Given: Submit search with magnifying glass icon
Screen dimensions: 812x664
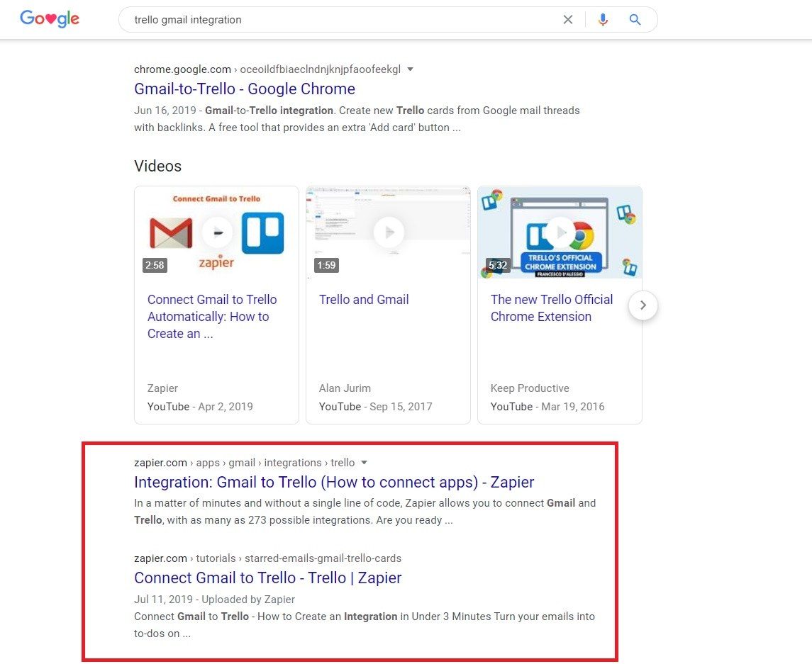Looking at the screenshot, I should [635, 20].
